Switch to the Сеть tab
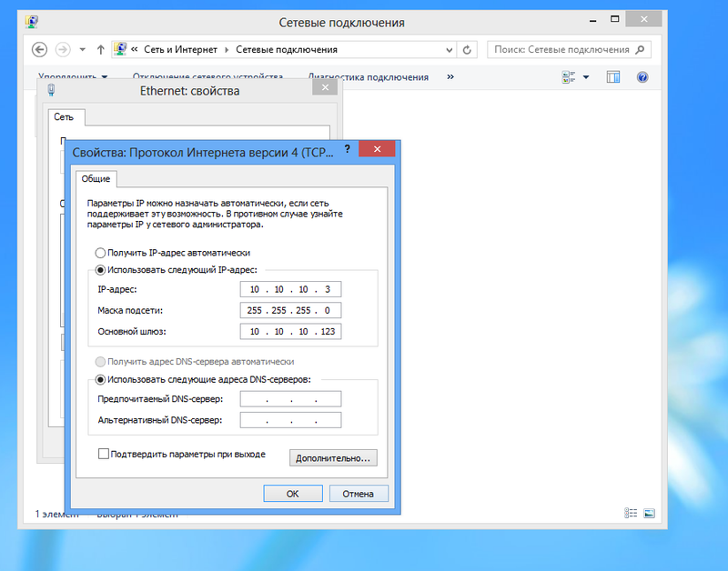The height and width of the screenshot is (571, 728). point(66,117)
